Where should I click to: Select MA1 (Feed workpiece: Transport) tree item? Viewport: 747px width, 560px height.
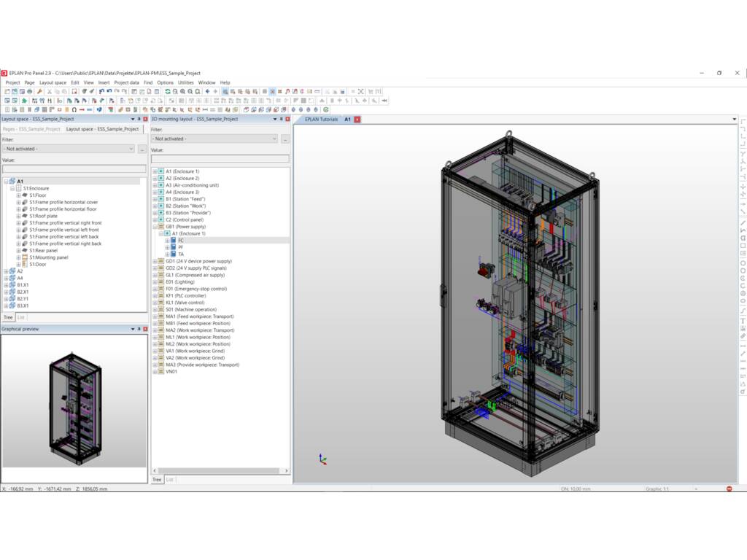point(200,316)
